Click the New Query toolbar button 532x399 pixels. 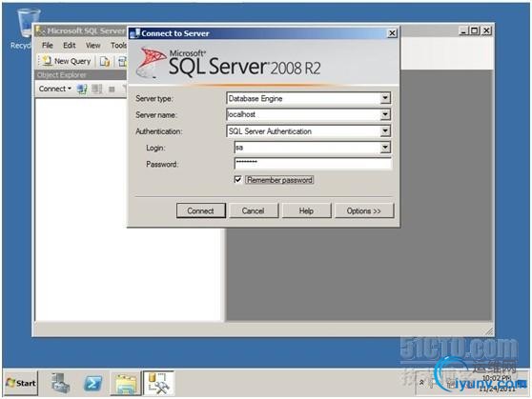point(67,61)
